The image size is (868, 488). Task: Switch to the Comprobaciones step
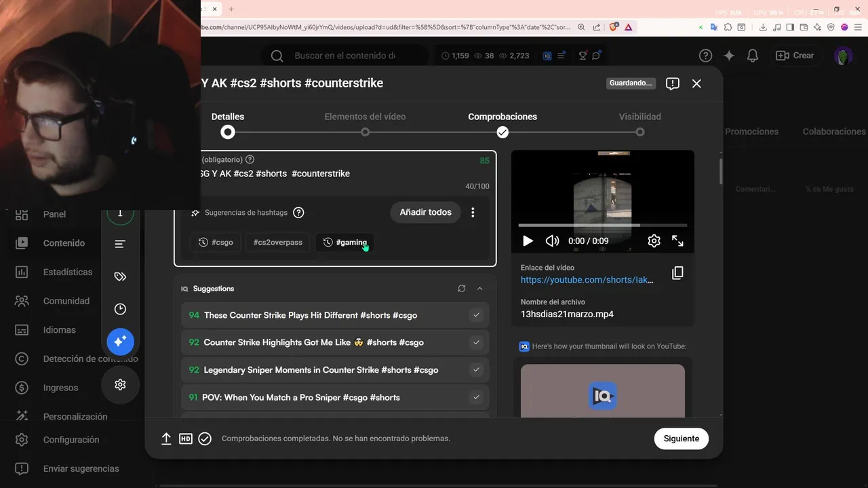coord(502,124)
